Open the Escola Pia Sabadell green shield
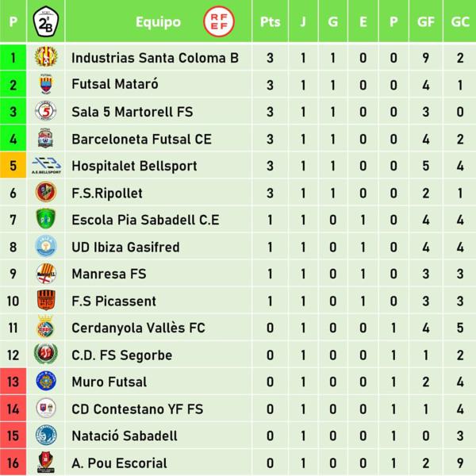This screenshot has height=476, width=476. click(x=46, y=219)
